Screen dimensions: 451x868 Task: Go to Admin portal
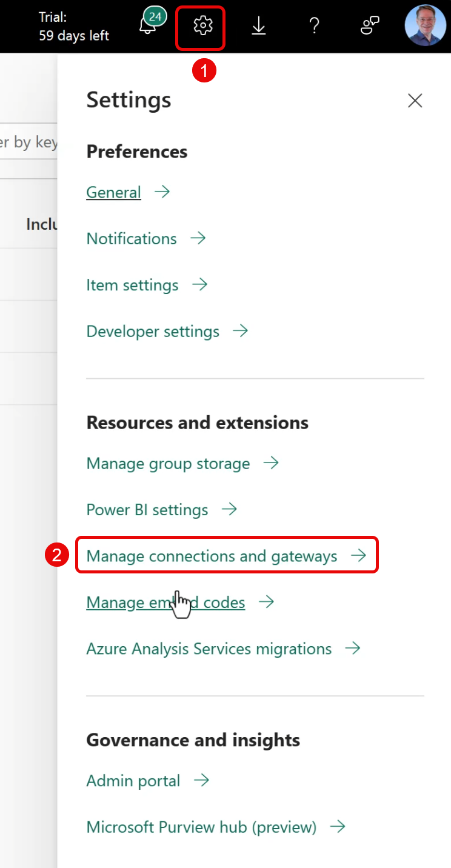(x=133, y=781)
